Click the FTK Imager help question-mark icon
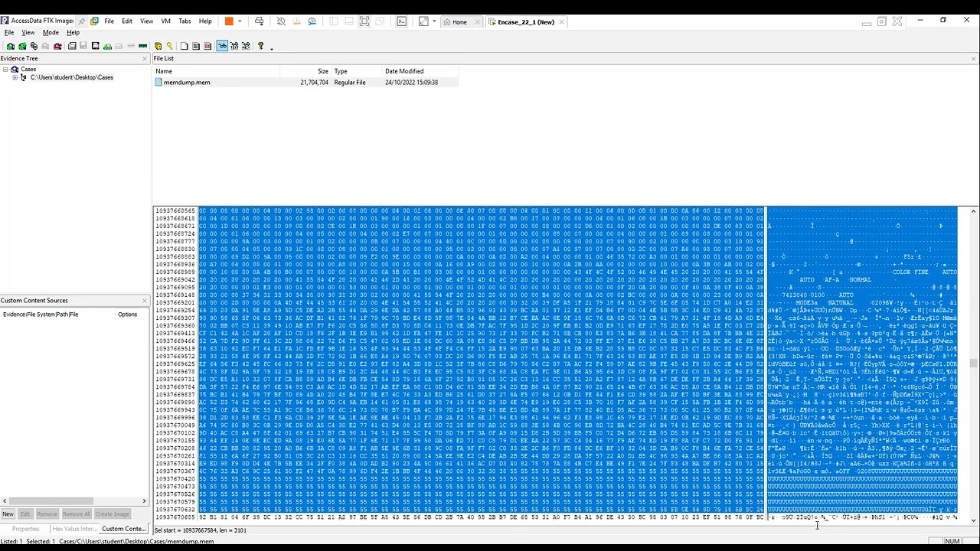Viewport: 980px width, 551px height. pos(260,46)
